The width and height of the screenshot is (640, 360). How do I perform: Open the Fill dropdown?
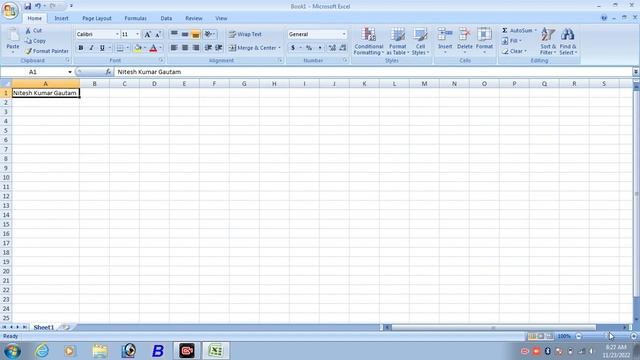(512, 41)
